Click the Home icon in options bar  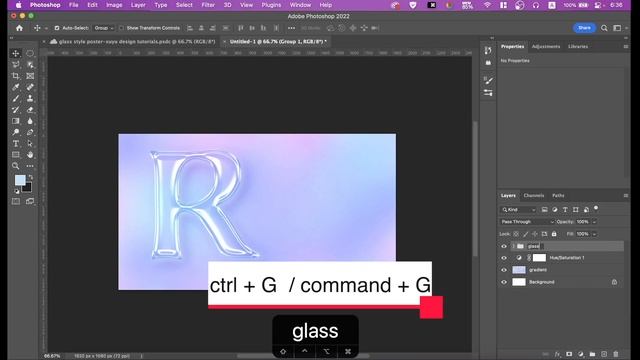click(x=19, y=28)
